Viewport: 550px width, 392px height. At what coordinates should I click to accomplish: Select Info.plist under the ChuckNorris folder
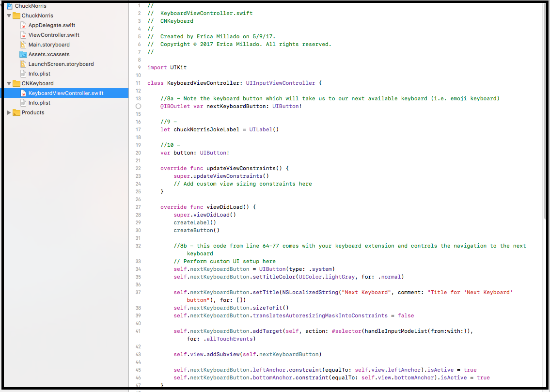pyautogui.click(x=39, y=74)
